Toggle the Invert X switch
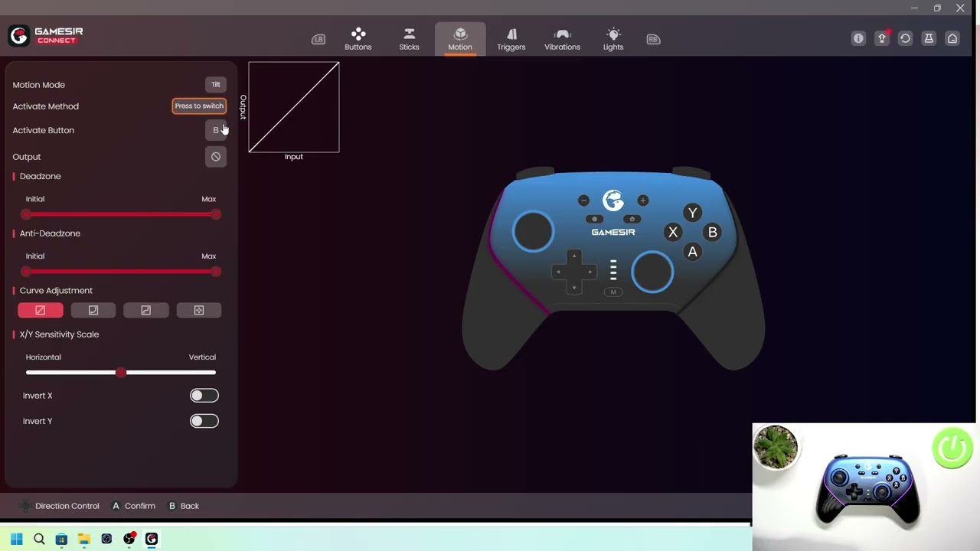 pyautogui.click(x=204, y=396)
